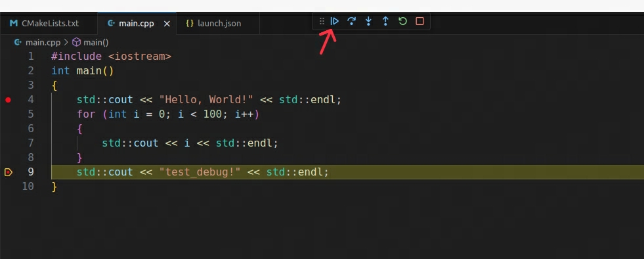
Task: Click the JSON braces icon on launch.json tab
Action: [x=189, y=24]
